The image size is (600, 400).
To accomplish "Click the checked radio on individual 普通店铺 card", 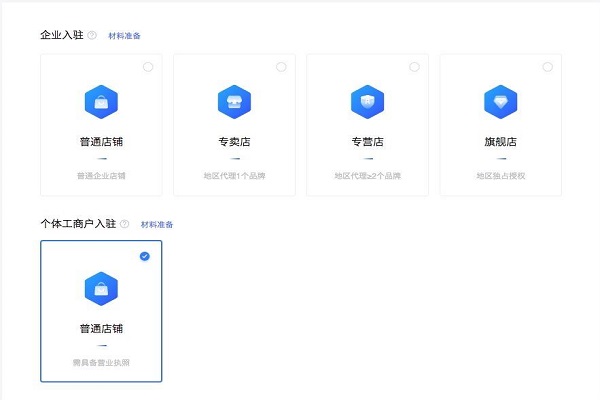I will (145, 256).
